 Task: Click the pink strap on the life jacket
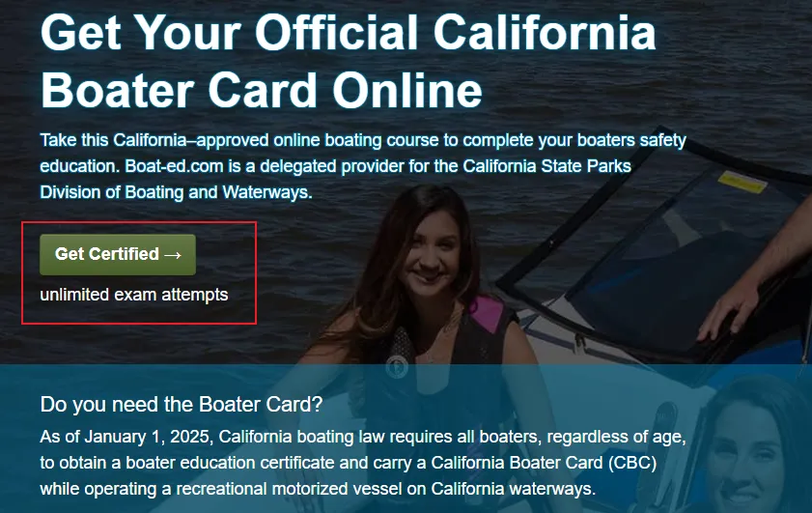click(x=486, y=314)
